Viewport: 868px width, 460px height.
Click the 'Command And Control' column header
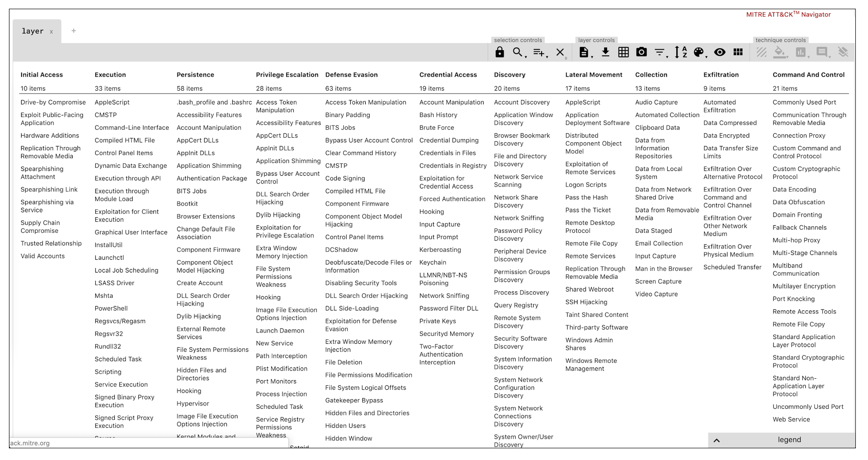[x=808, y=75]
